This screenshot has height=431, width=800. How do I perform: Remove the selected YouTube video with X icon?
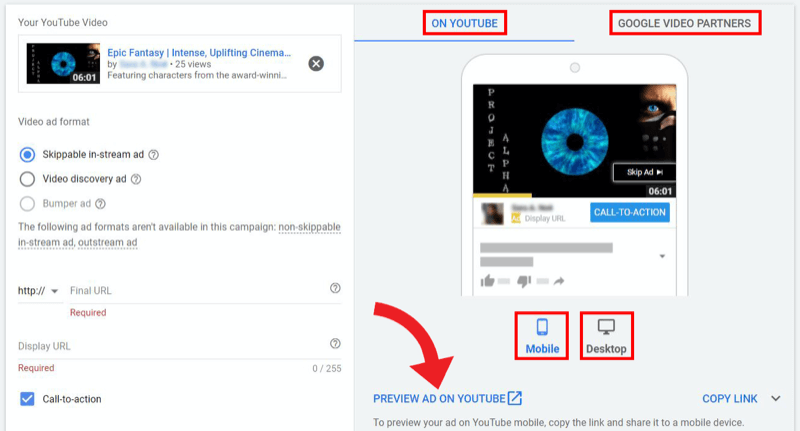tap(316, 64)
